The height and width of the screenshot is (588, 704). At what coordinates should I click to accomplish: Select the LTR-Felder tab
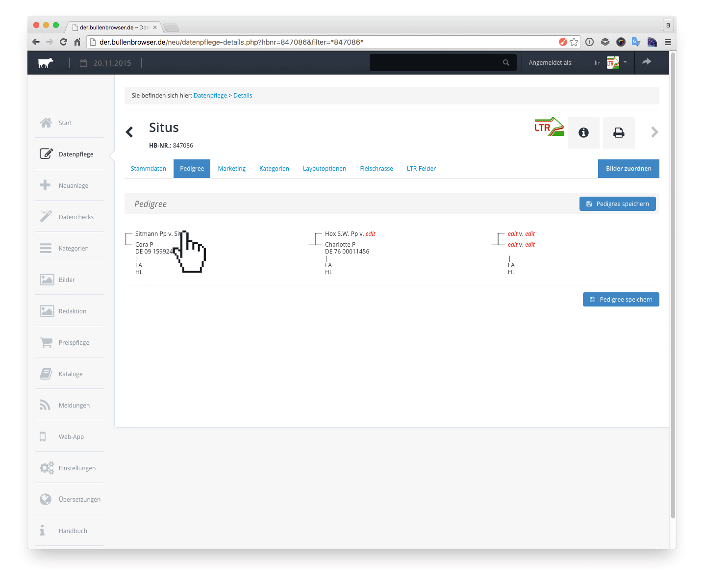[x=421, y=169]
